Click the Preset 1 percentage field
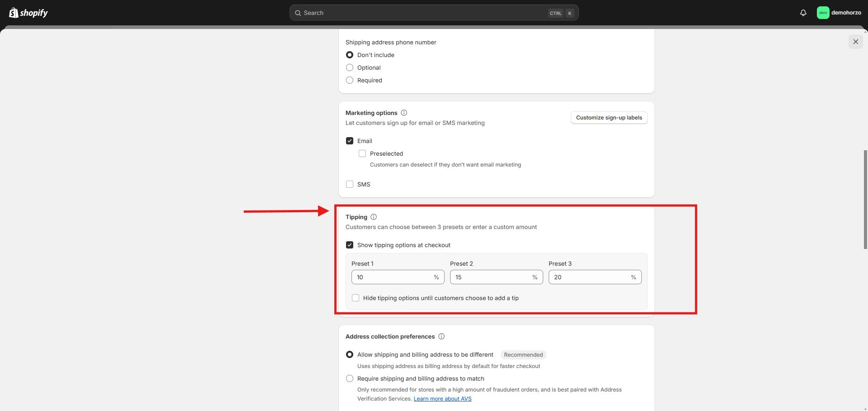This screenshot has width=868, height=411. 392,277
